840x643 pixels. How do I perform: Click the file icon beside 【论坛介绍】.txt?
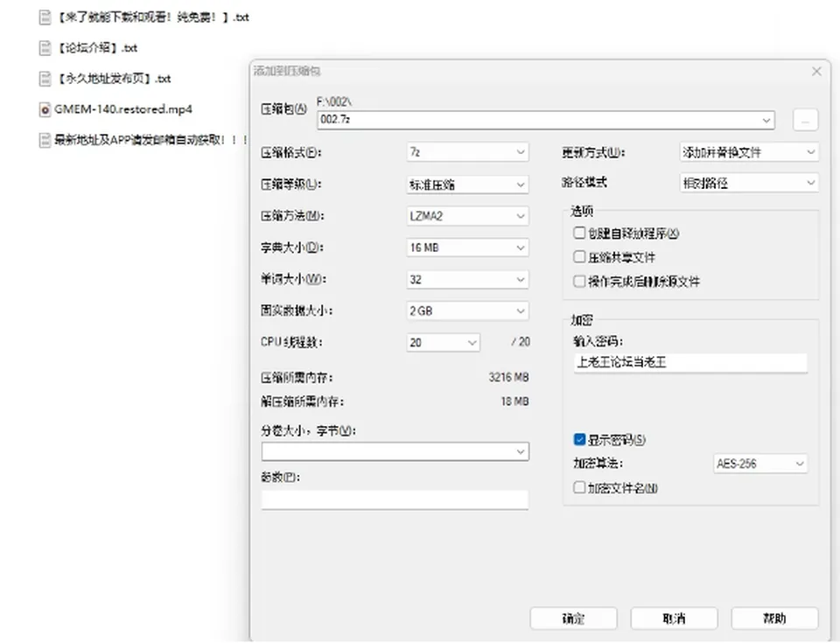(45, 48)
